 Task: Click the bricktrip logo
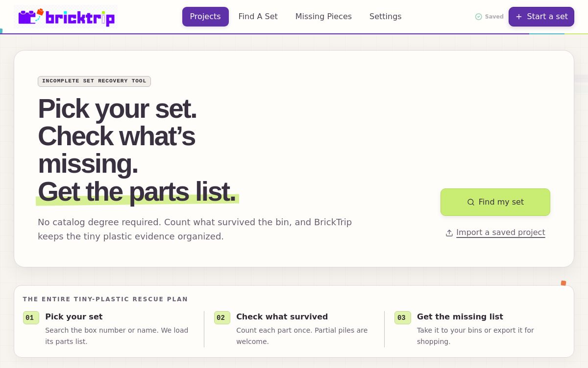(x=66, y=16)
